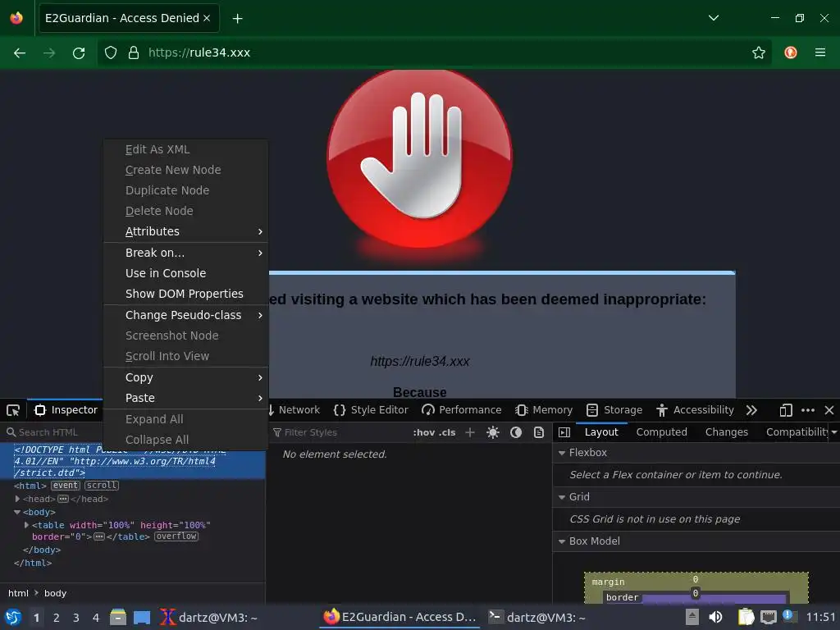
Task: Open the tracking protection shield icon
Action: [111, 52]
